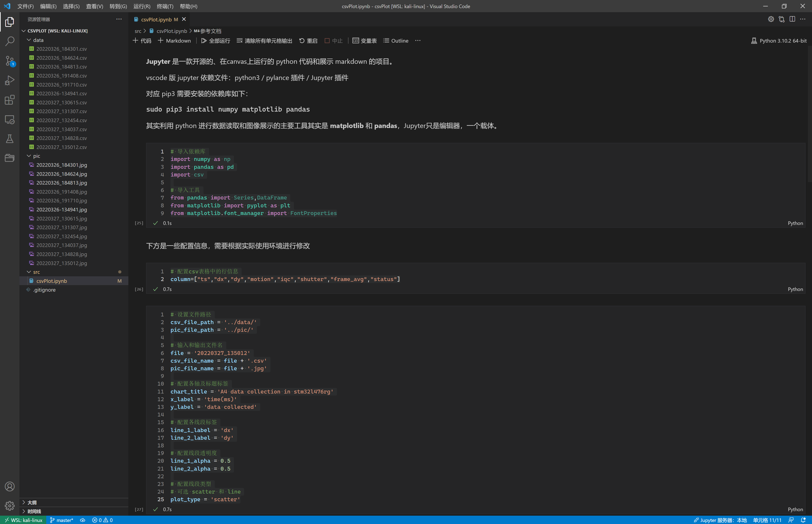Open the Extensions view icon
The height and width of the screenshot is (524, 812).
(9, 100)
